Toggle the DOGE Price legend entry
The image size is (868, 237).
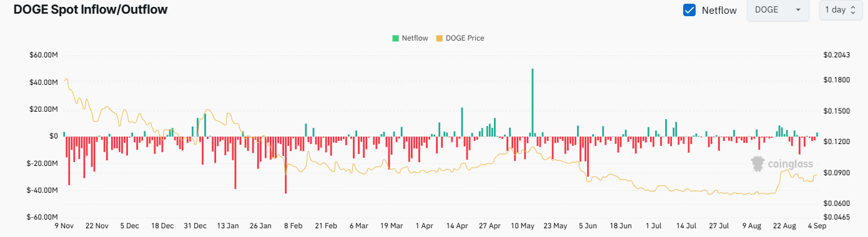460,38
